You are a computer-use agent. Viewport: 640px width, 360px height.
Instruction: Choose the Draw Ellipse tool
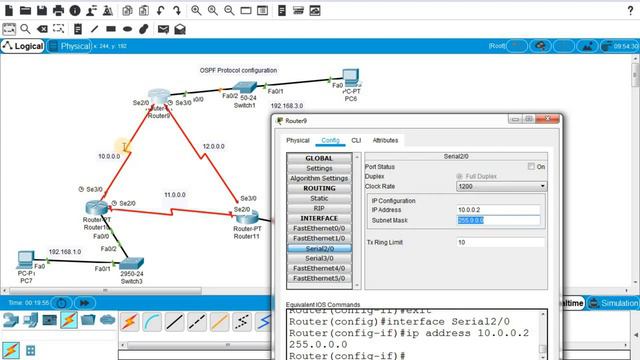coord(127,29)
